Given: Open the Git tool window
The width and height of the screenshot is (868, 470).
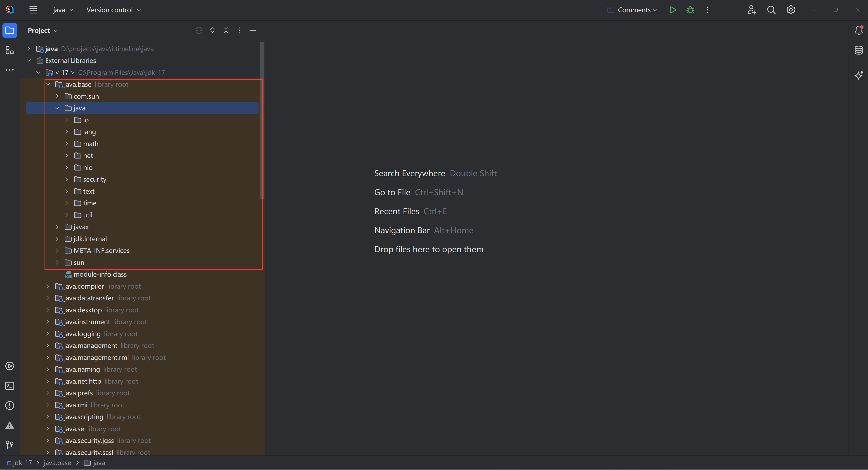Looking at the screenshot, I should pos(10,445).
